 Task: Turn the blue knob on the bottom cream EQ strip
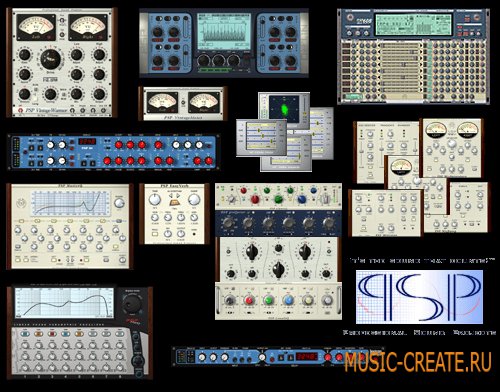[288, 300]
